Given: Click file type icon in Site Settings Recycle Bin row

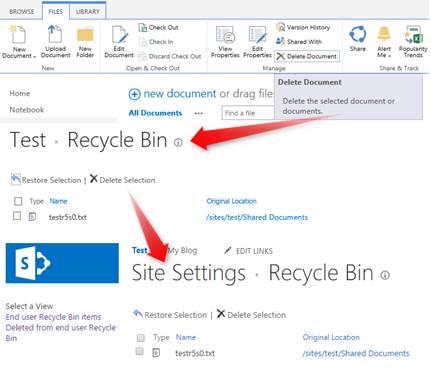Looking at the screenshot, I should click(156, 353).
